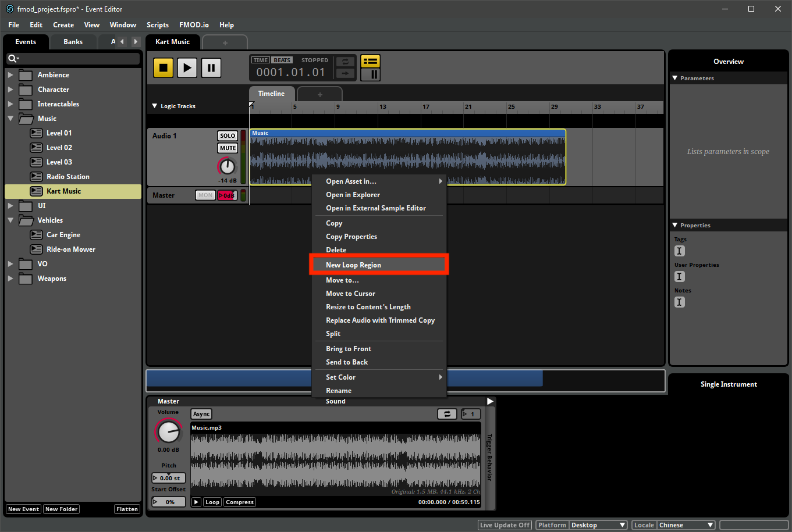
Task: Select the Stop transport icon
Action: click(164, 67)
